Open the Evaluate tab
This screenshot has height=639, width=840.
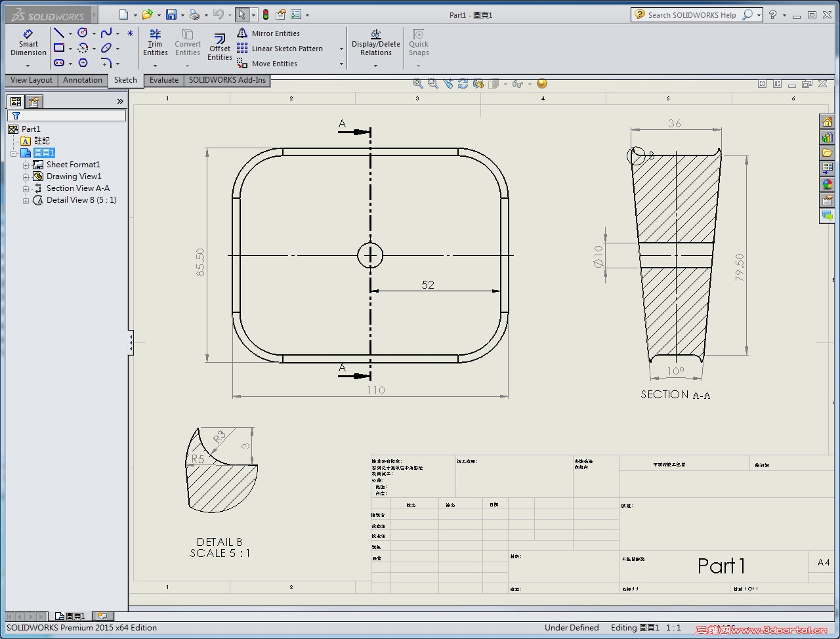(x=163, y=80)
